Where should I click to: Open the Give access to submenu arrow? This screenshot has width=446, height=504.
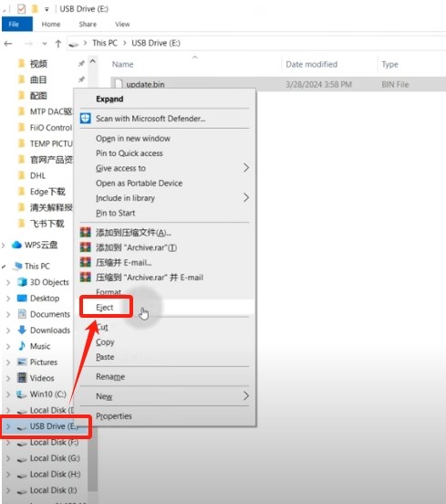coord(246,168)
